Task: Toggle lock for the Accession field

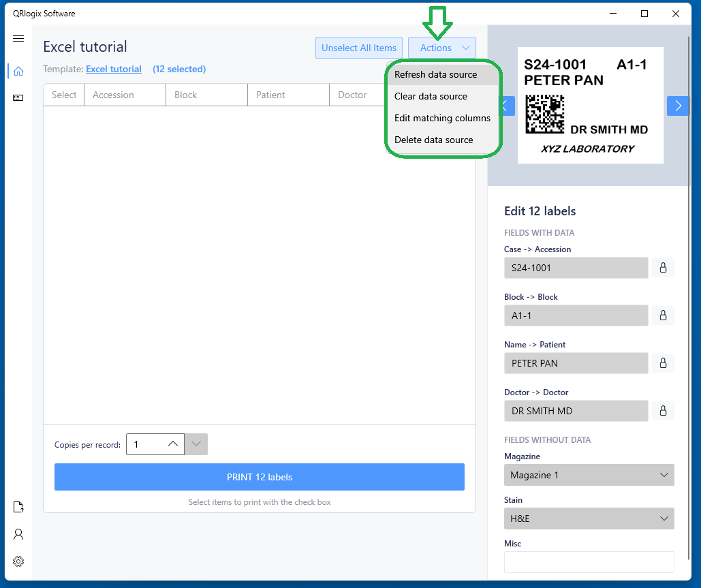Action: 663,268
